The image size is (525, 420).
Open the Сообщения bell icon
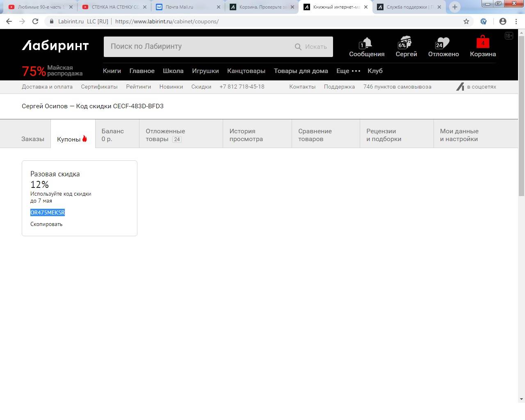point(367,46)
